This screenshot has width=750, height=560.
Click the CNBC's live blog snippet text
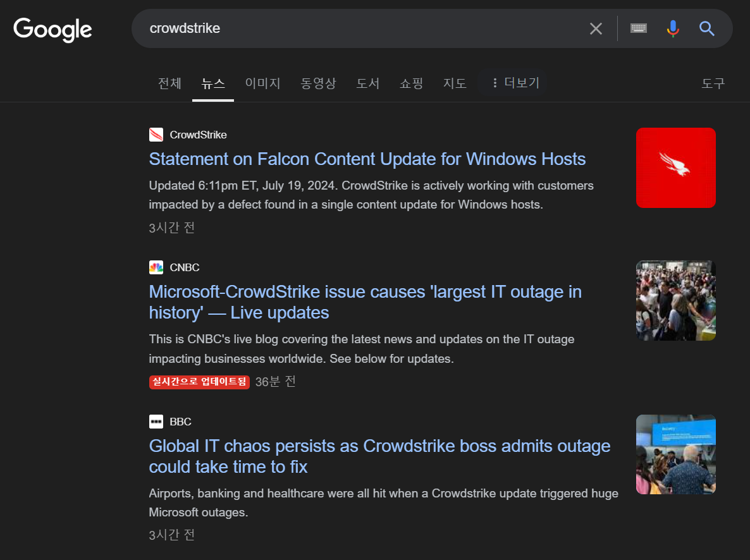pyautogui.click(x=362, y=349)
